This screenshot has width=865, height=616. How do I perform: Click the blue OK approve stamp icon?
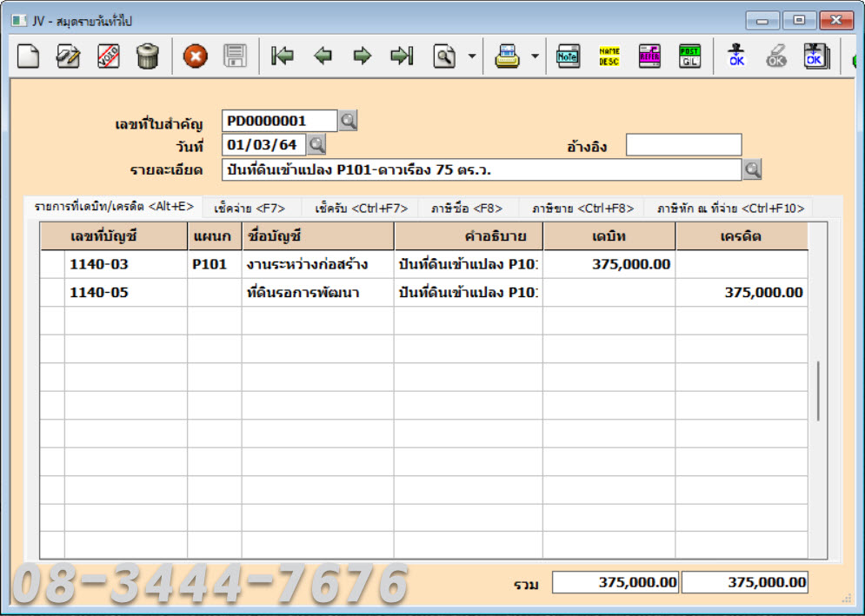tap(736, 56)
